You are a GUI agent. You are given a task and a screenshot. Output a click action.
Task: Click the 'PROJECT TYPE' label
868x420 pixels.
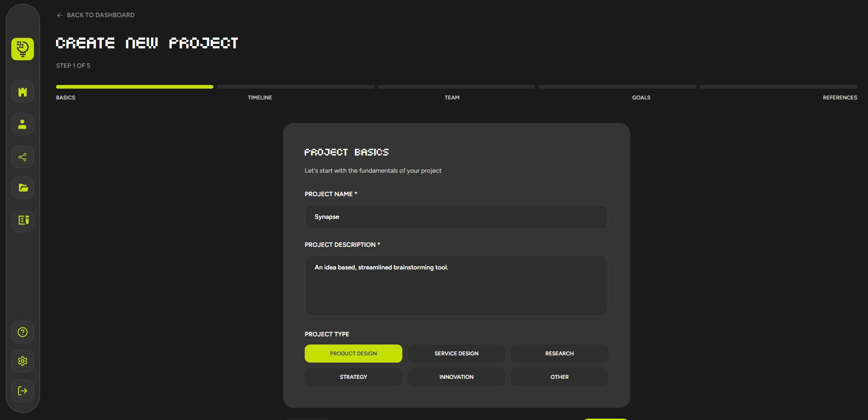click(x=327, y=334)
